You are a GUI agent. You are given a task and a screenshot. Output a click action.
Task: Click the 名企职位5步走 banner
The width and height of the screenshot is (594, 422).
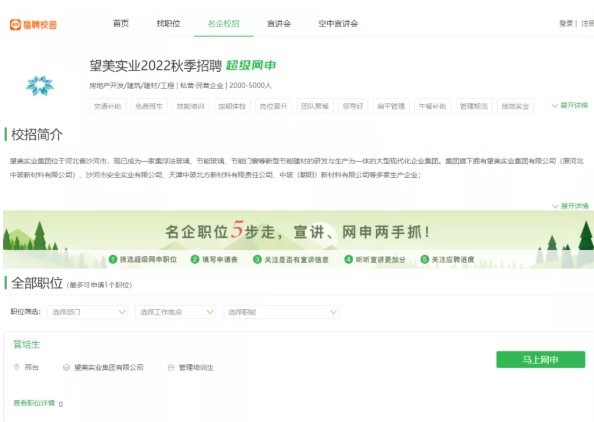298,239
